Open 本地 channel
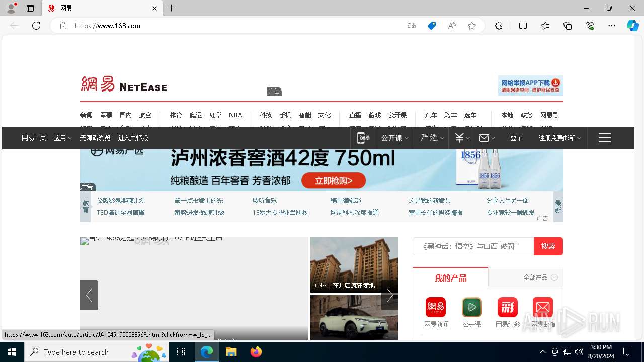This screenshot has width=644, height=362. coord(507,115)
